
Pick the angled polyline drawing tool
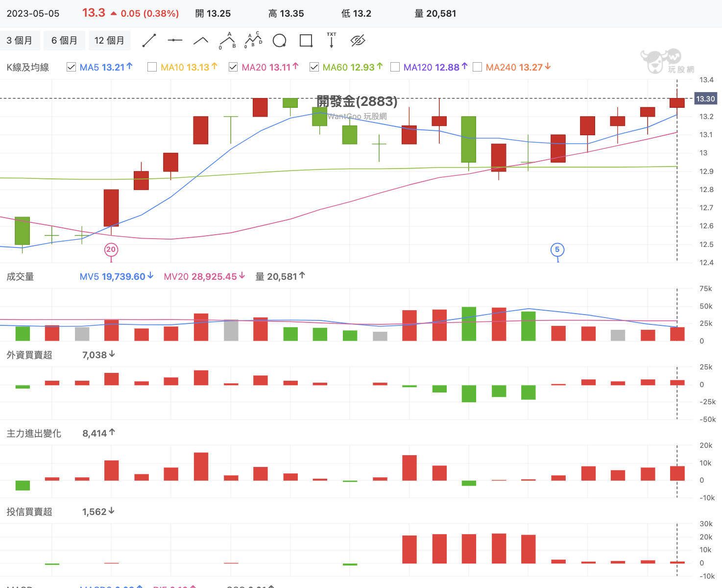tap(201, 41)
